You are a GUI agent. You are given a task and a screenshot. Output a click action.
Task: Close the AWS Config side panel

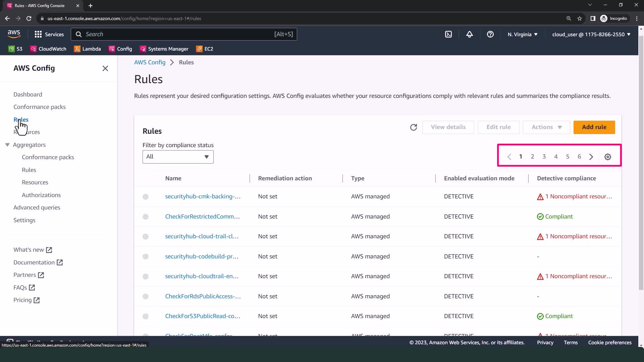(x=105, y=68)
